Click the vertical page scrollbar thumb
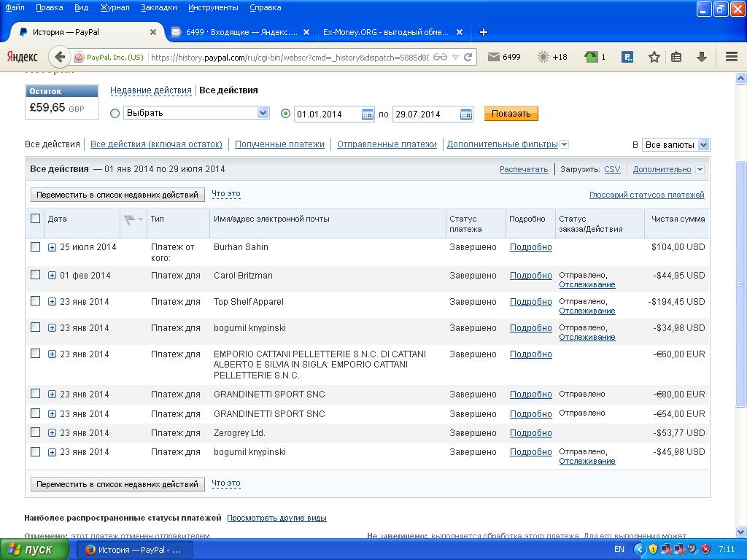Screen dimensions: 747x560 pos(741,284)
